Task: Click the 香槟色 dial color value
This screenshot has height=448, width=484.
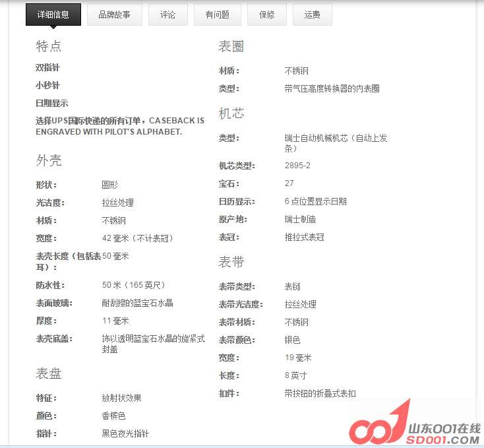Action: (113, 416)
